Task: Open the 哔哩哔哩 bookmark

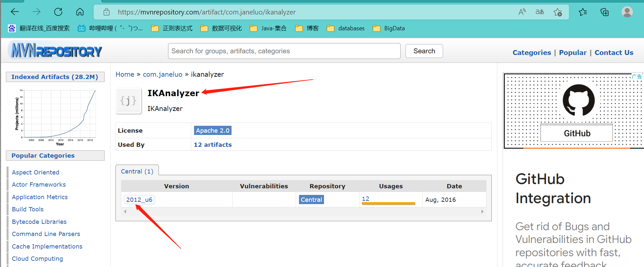Action: pos(110,28)
